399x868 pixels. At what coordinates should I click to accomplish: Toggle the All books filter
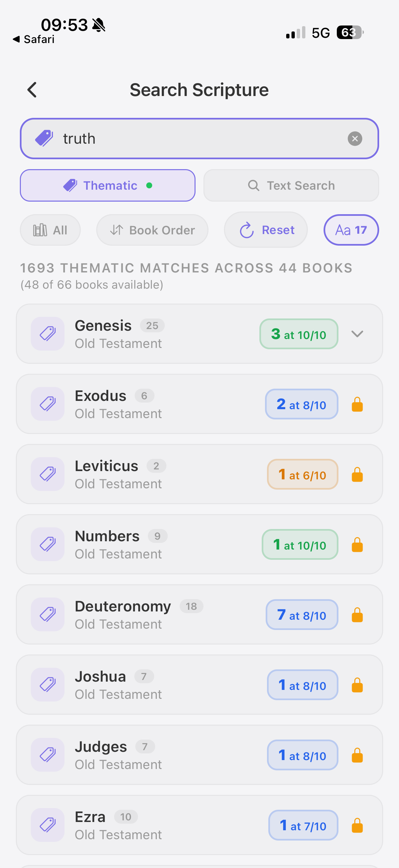point(50,230)
